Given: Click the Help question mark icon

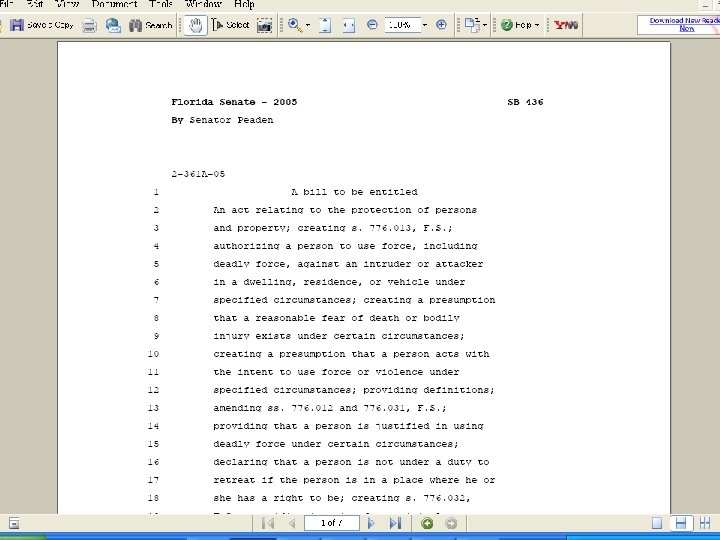Looking at the screenshot, I should point(507,25).
